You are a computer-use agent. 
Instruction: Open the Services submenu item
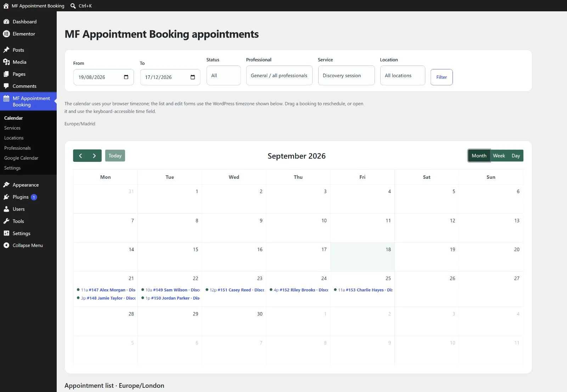coord(12,128)
